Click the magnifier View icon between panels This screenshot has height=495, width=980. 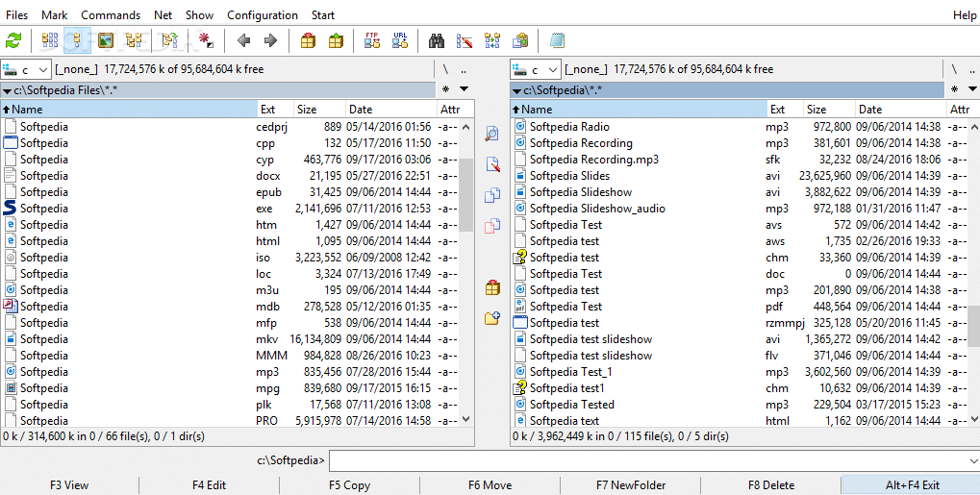click(492, 134)
